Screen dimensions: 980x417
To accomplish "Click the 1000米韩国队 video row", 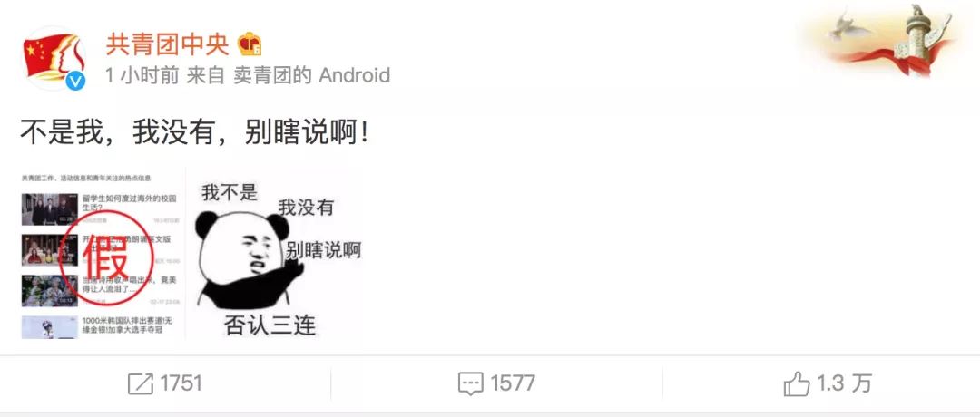I will (x=102, y=326).
